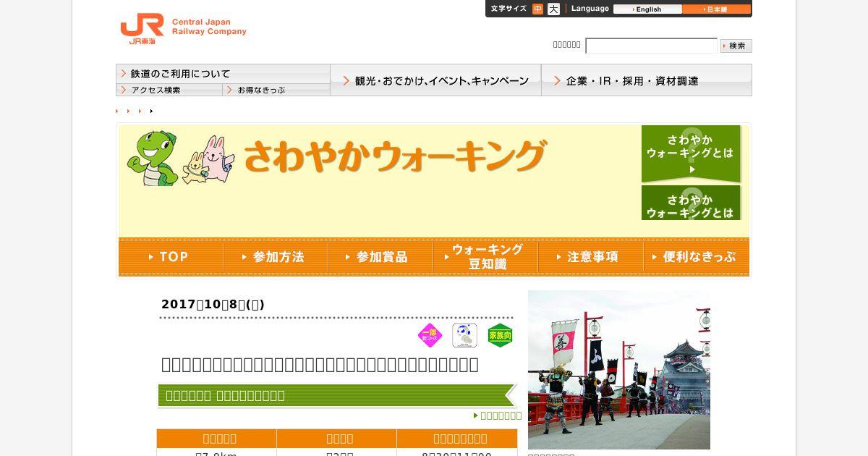Select the 便利なきっぷ tab

(697, 257)
